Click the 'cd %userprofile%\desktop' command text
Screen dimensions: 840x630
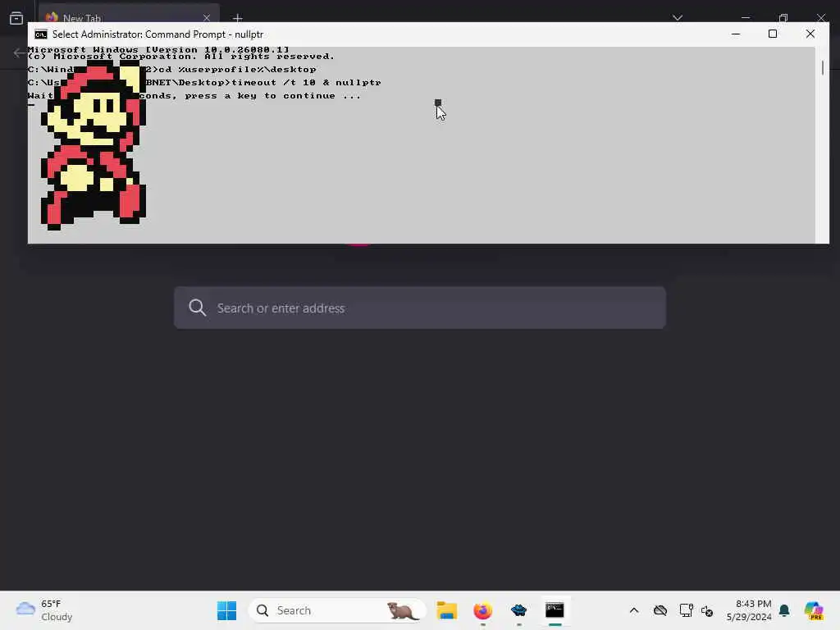click(x=237, y=69)
